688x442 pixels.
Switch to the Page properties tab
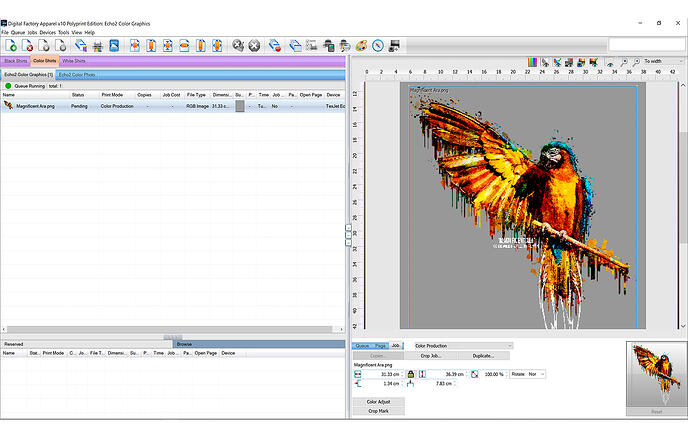tap(380, 346)
